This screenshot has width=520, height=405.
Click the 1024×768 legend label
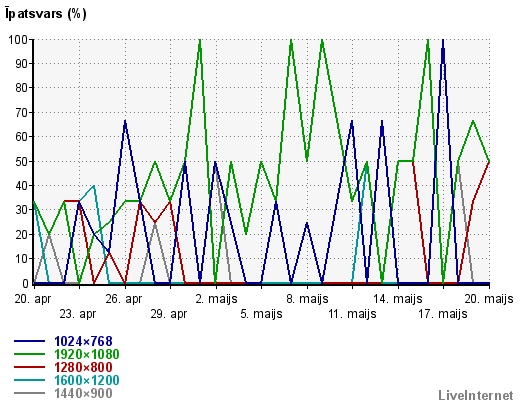[83, 341]
